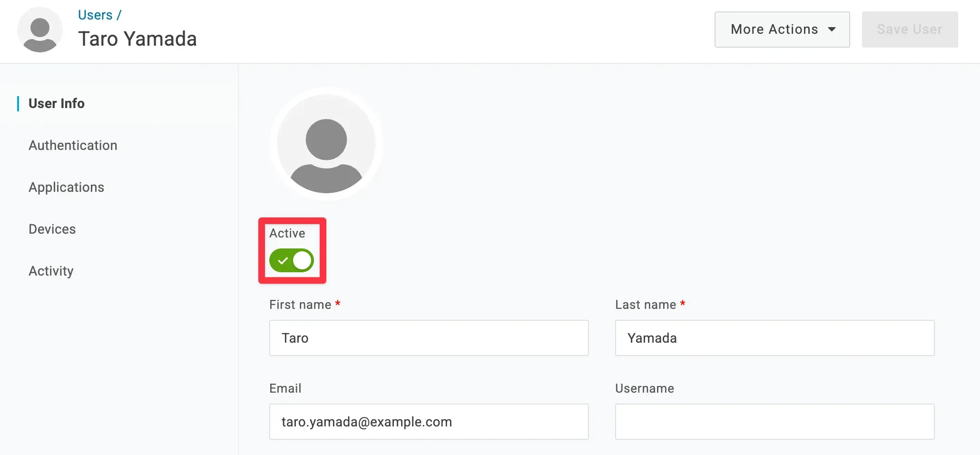Click the Last name field with Yamada
The height and width of the screenshot is (455, 980).
pyautogui.click(x=774, y=338)
